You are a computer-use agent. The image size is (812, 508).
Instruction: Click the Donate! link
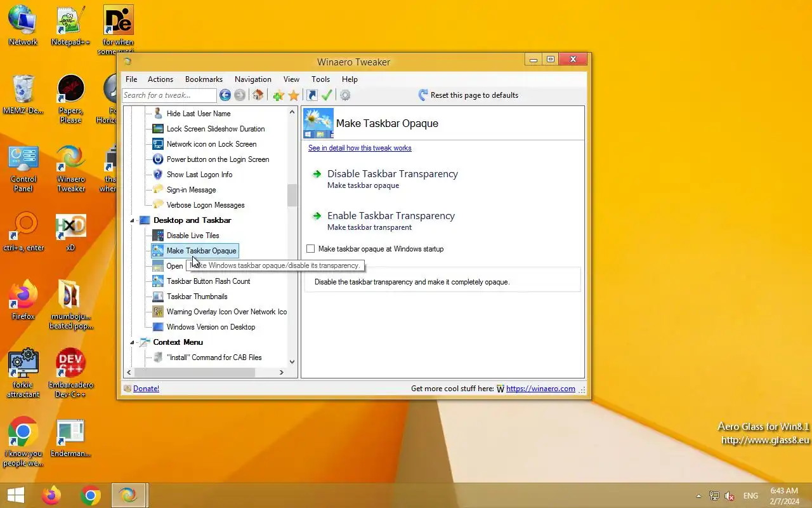tap(146, 389)
